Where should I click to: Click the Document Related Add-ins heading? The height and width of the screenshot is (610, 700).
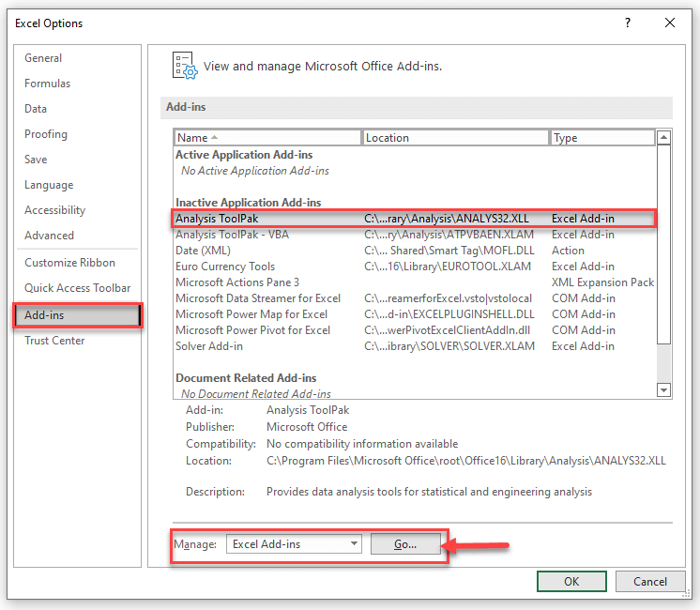[246, 378]
